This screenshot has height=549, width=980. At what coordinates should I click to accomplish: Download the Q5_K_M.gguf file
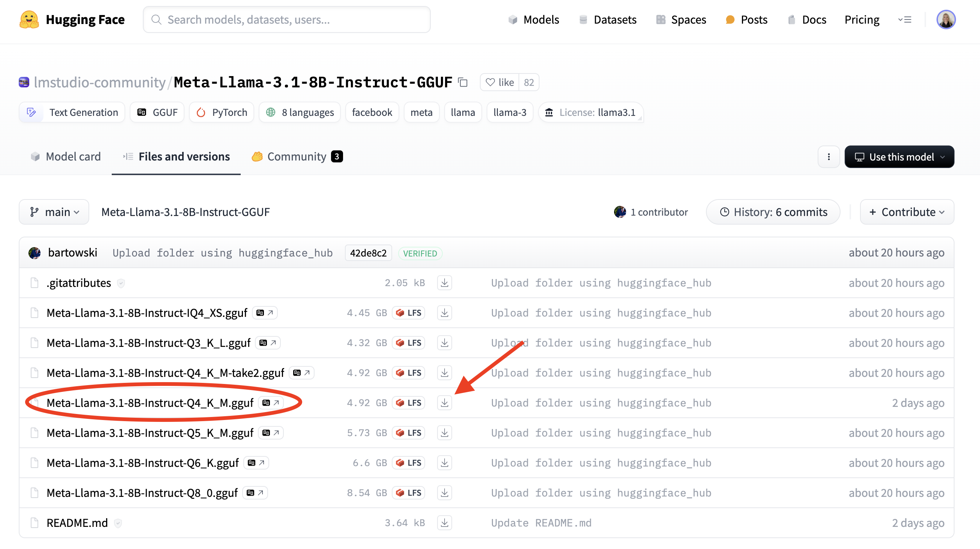click(x=444, y=433)
